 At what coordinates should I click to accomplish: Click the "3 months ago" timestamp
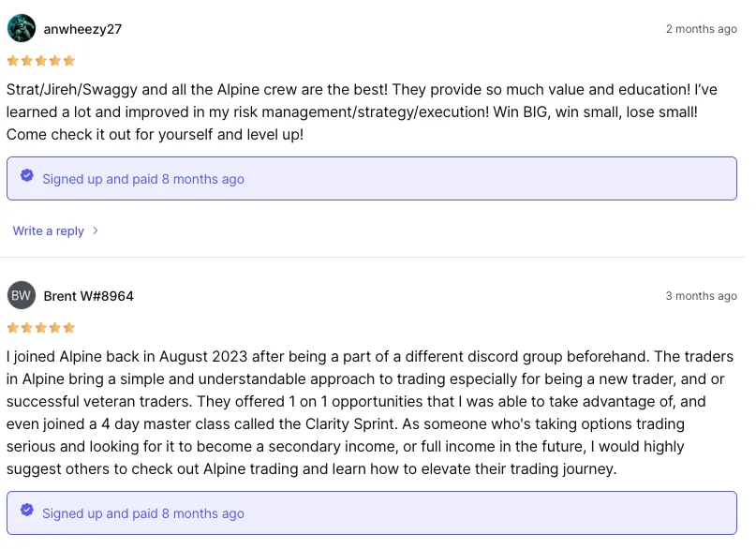coord(701,296)
